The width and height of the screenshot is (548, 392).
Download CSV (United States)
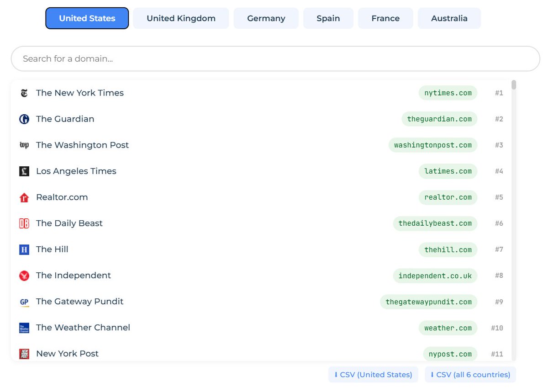coord(373,375)
